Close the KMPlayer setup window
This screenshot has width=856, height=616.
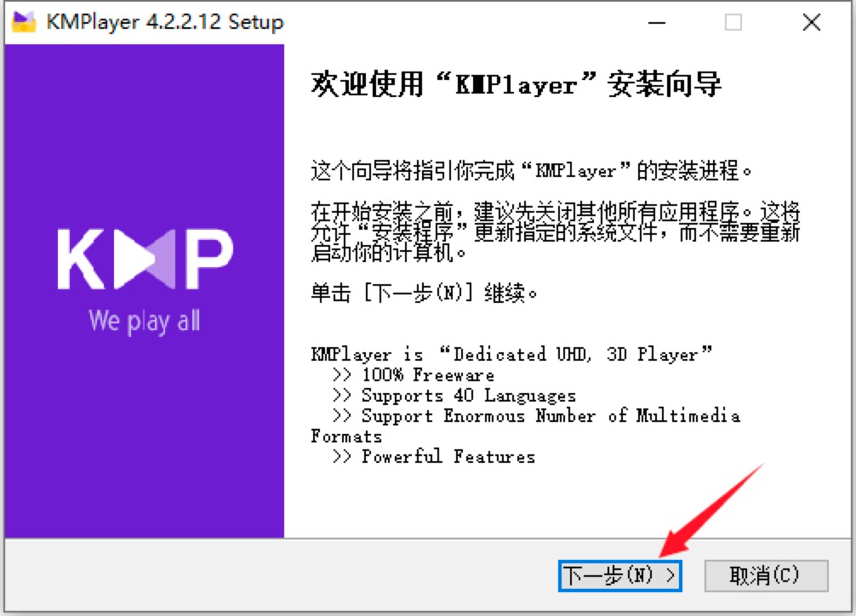tap(810, 23)
